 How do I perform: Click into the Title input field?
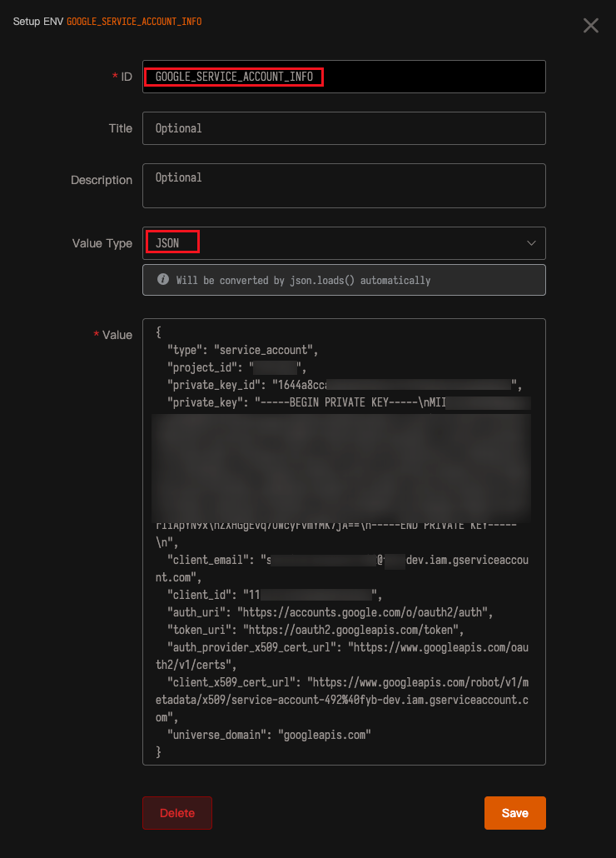344,128
